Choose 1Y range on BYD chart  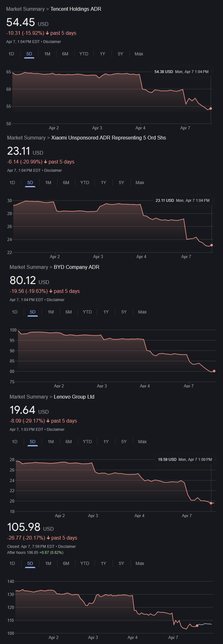click(x=106, y=312)
